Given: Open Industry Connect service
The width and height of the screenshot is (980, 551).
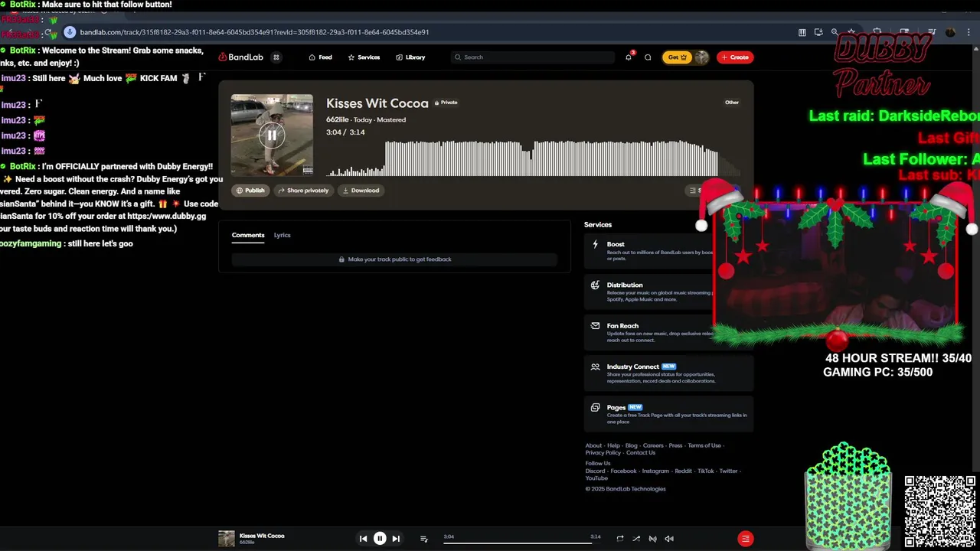Looking at the screenshot, I should 668,373.
